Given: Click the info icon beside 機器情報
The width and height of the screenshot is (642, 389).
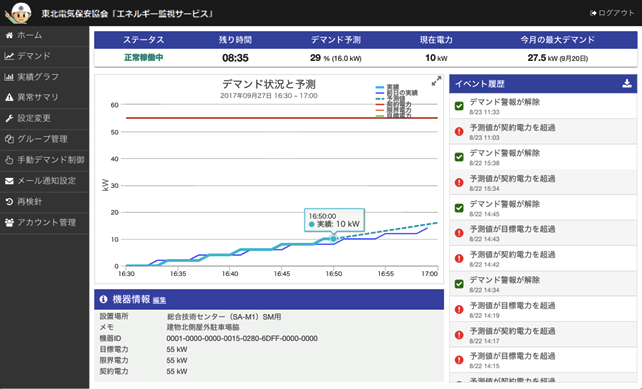Looking at the screenshot, I should click(104, 299).
